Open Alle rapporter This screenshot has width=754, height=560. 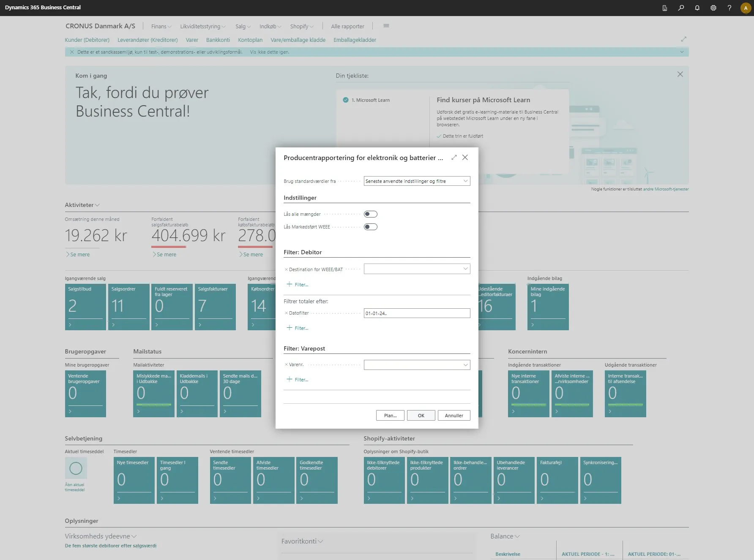(x=347, y=26)
